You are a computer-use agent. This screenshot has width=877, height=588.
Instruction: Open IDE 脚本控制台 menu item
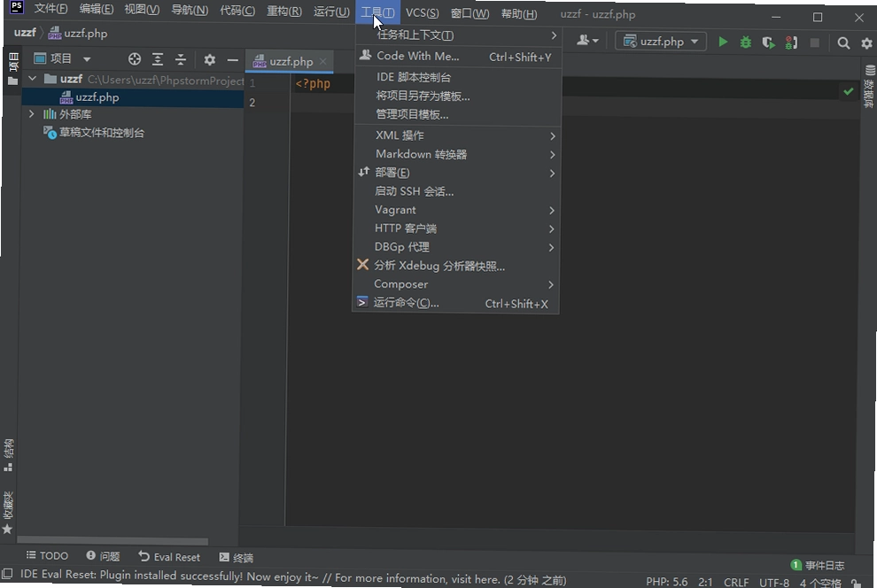point(457,77)
